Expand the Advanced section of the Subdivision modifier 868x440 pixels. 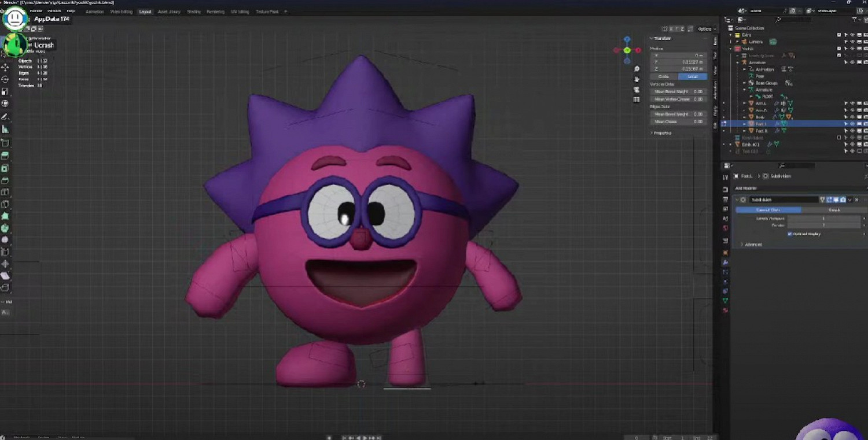point(751,245)
